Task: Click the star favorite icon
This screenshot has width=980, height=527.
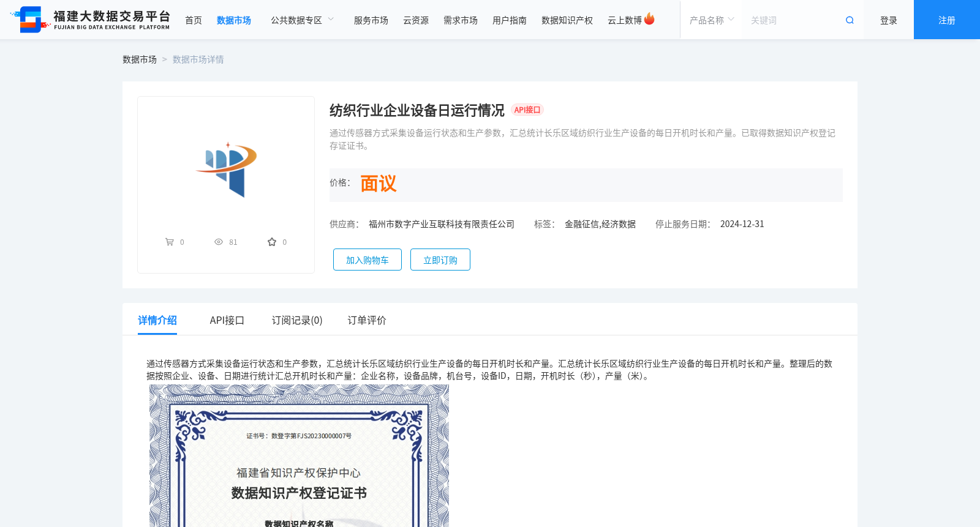Action: click(x=272, y=242)
